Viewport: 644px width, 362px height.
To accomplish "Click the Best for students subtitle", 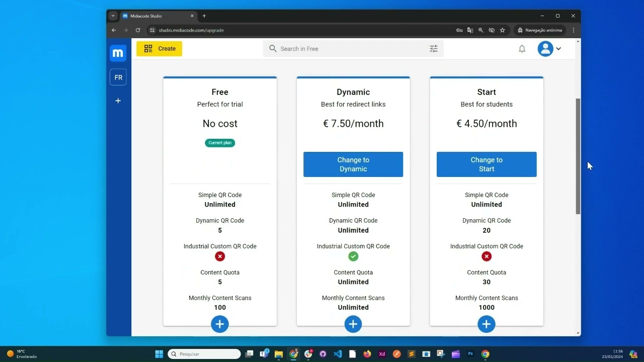I will (487, 105).
